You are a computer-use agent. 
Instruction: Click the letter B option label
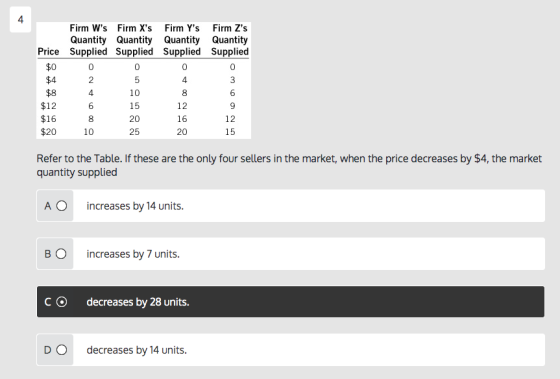coord(48,254)
